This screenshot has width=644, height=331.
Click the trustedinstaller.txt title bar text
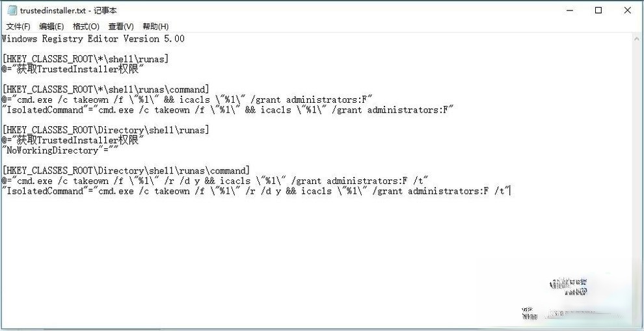[x=68, y=10]
